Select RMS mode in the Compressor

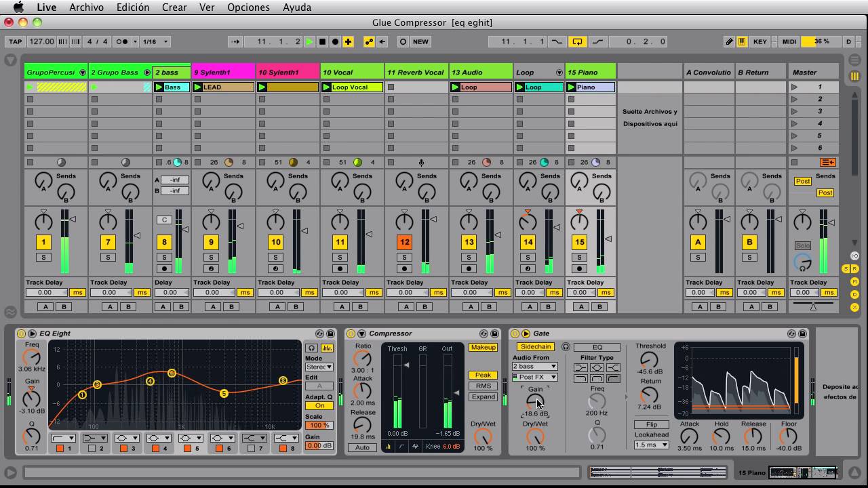(x=483, y=386)
